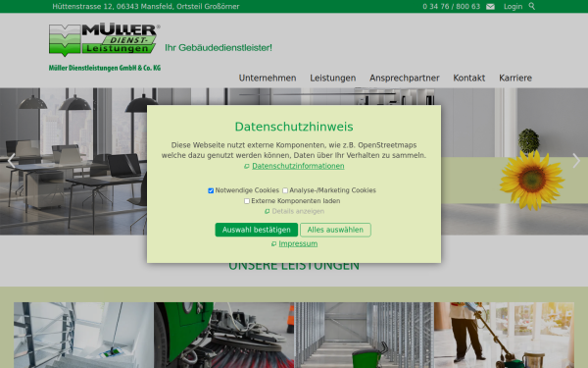The height and width of the screenshot is (368, 588).
Task: Go to previous slide with left arrow
Action: coord(11,161)
